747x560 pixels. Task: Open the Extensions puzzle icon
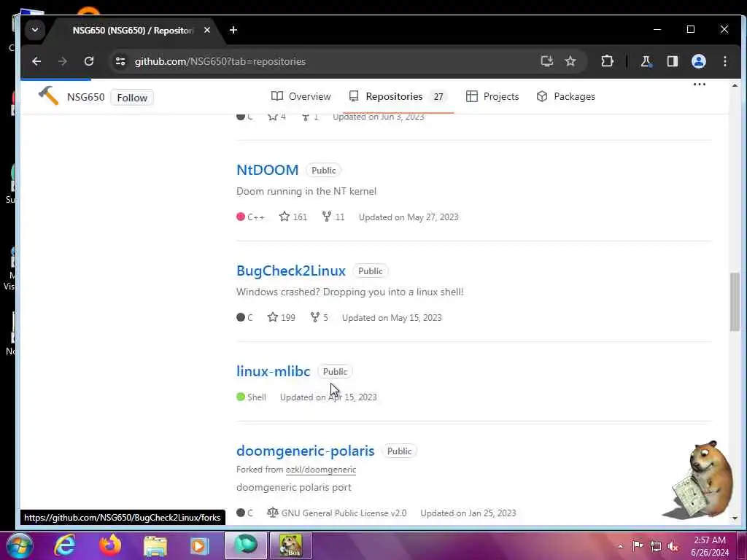click(x=607, y=61)
